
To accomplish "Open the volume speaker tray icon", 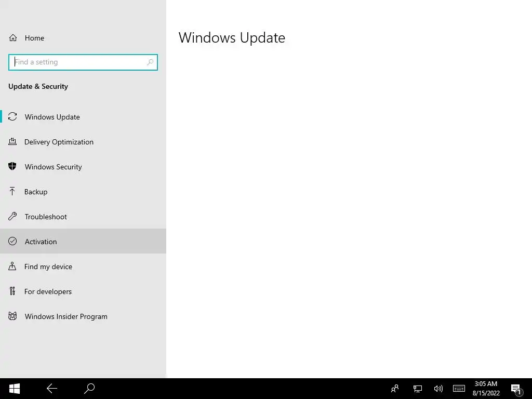I will tap(438, 389).
